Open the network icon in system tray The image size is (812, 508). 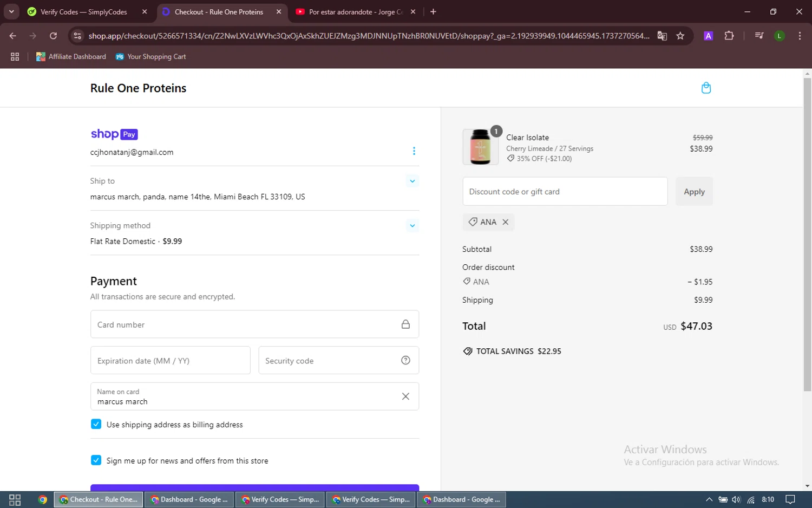(751, 499)
